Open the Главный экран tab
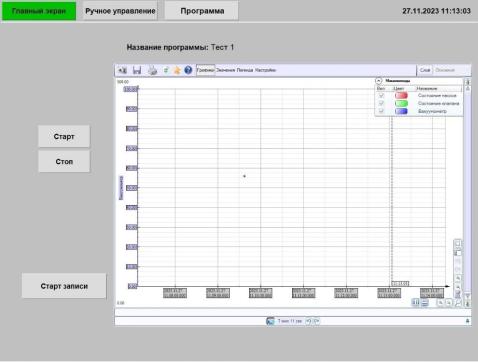478x362 pixels. 39,11
